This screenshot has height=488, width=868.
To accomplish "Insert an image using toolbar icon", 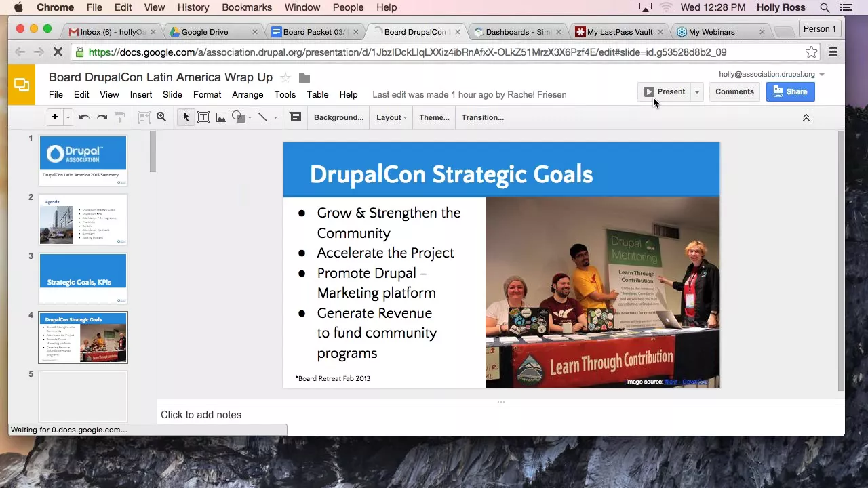I will point(221,117).
